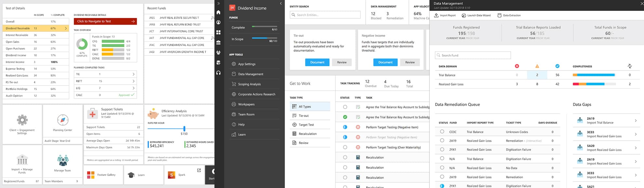
Task: Click Realized Gain Loss completeness bar
Action: pyautogui.click(x=594, y=84)
